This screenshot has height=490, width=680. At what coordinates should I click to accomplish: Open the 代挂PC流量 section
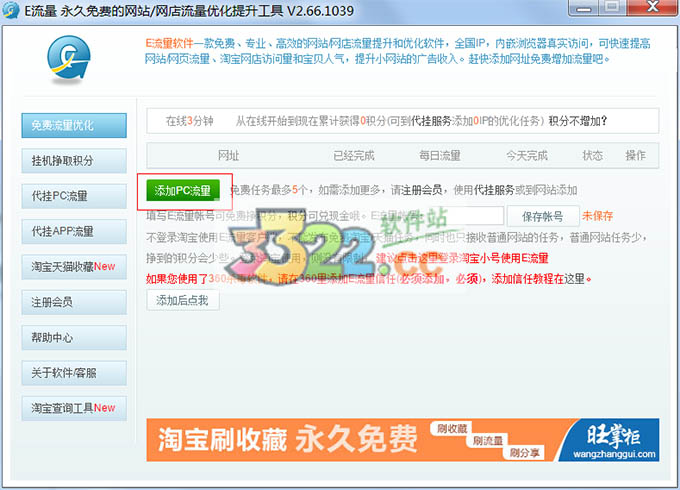click(x=74, y=196)
